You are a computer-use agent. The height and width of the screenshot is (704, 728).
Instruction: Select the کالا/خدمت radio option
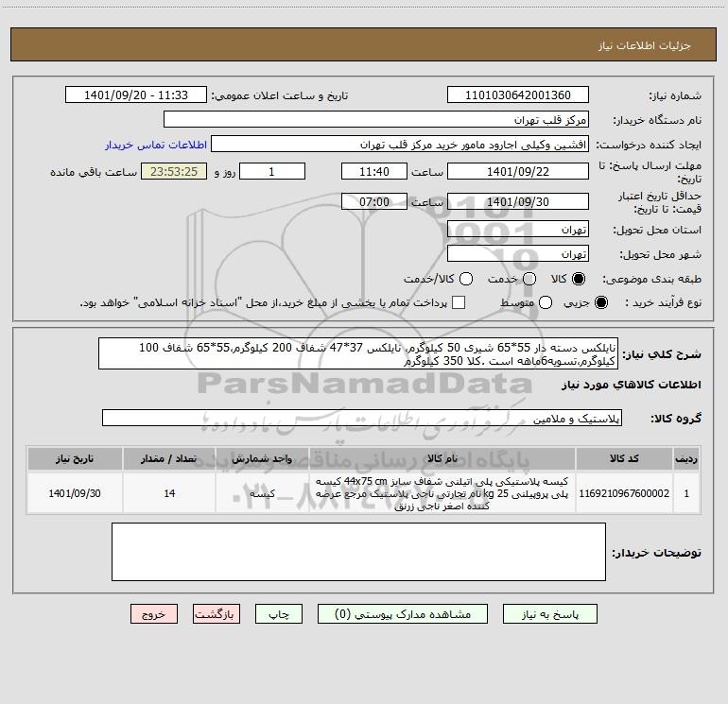coord(466,279)
